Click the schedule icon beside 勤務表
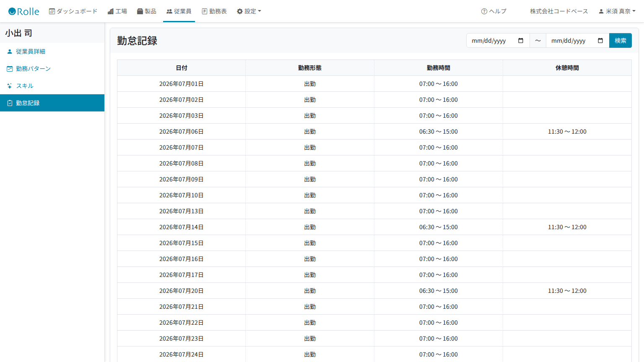The image size is (644, 362). pos(205,11)
